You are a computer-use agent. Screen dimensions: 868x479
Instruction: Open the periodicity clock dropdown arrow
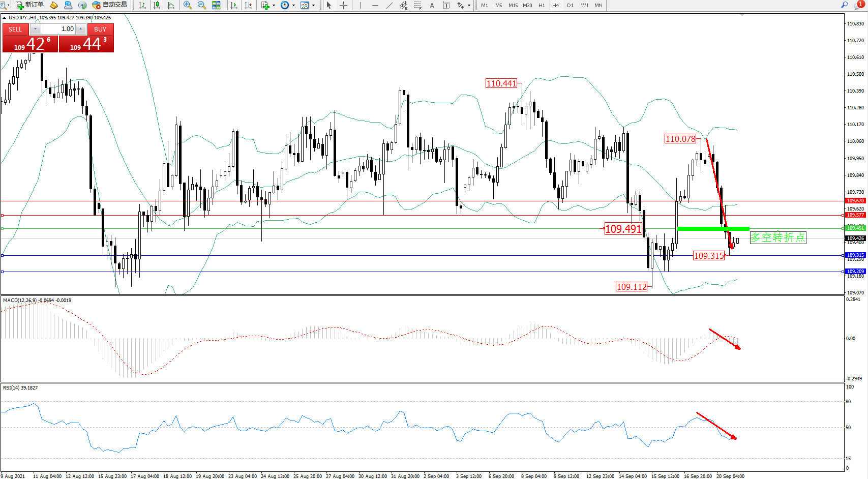pos(293,5)
